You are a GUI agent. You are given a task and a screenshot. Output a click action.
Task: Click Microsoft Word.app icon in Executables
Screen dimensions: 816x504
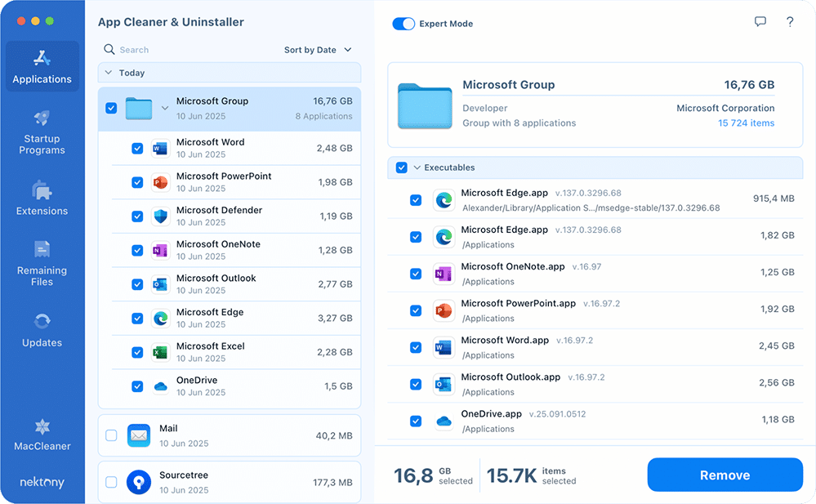click(444, 347)
